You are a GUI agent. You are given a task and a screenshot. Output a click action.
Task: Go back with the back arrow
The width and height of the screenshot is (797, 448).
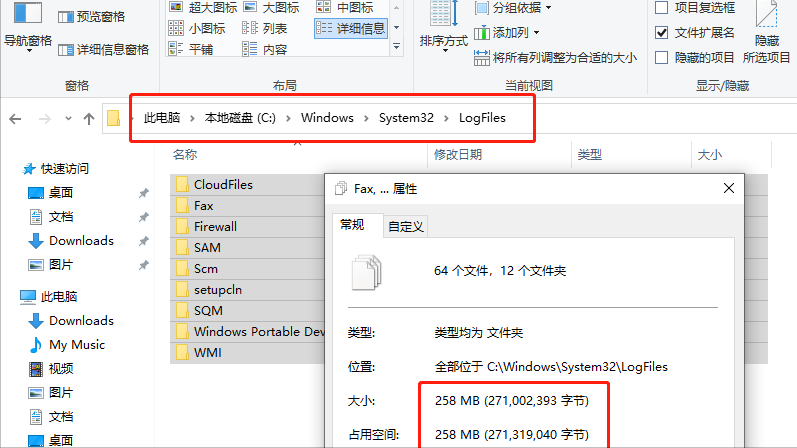point(15,119)
